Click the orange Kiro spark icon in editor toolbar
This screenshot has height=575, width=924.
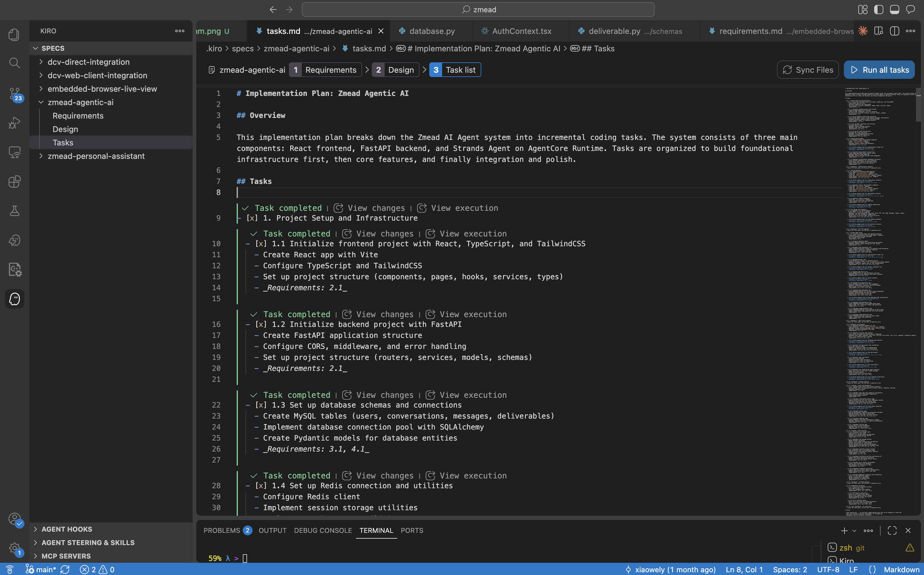click(x=863, y=31)
